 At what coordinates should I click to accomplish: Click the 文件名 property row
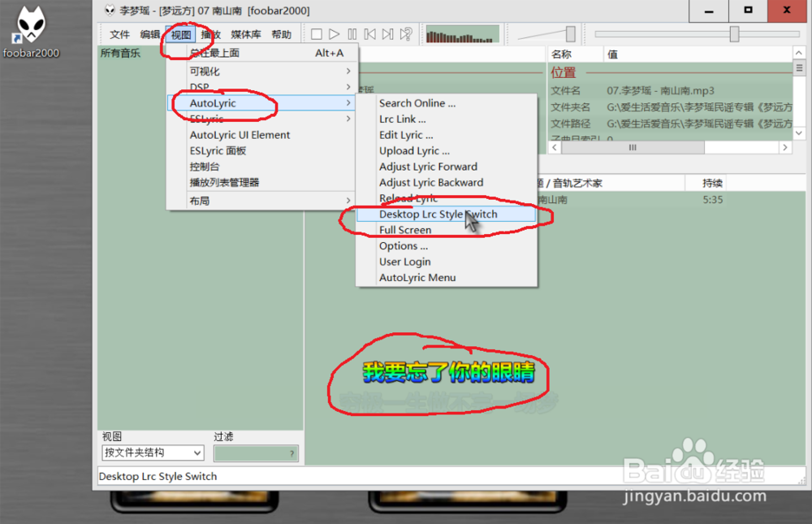(671, 91)
